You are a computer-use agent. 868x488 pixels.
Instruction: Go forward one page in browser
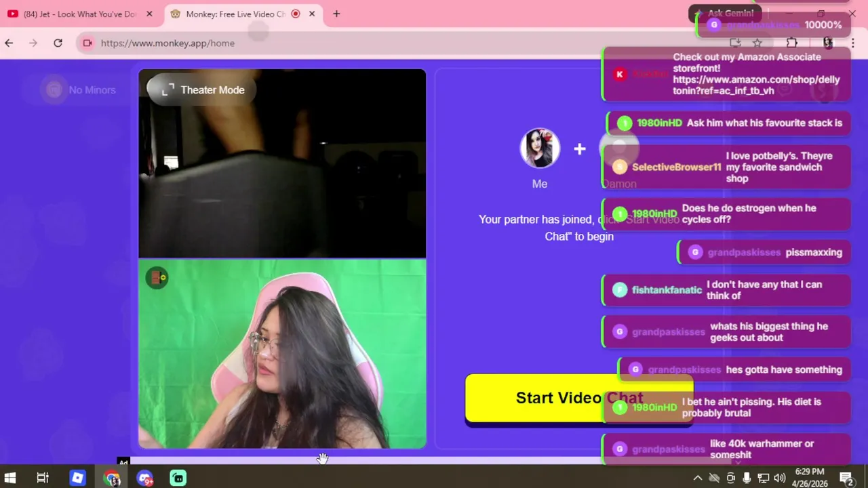33,43
